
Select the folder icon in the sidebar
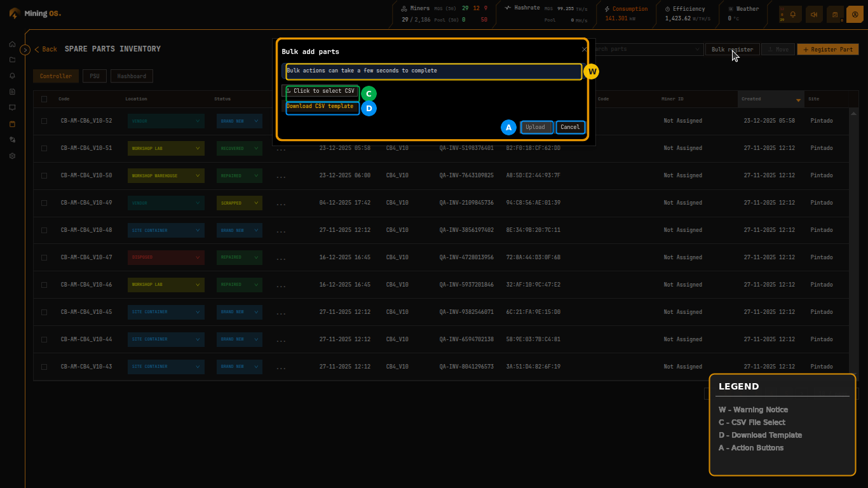(11, 60)
